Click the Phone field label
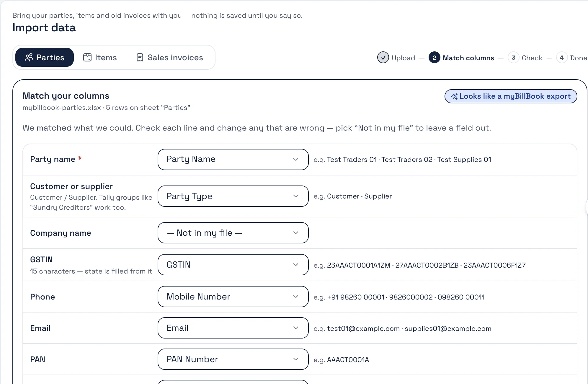Image resolution: width=588 pixels, height=384 pixels. click(43, 297)
